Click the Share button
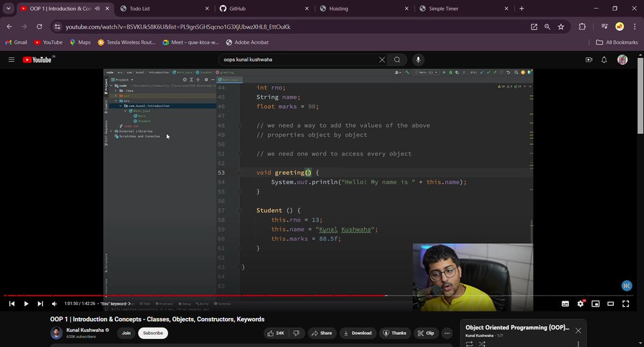 pyautogui.click(x=322, y=333)
